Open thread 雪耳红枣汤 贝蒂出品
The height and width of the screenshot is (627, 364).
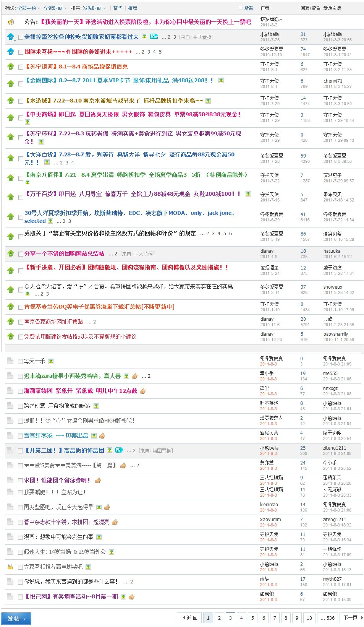[x=56, y=435]
